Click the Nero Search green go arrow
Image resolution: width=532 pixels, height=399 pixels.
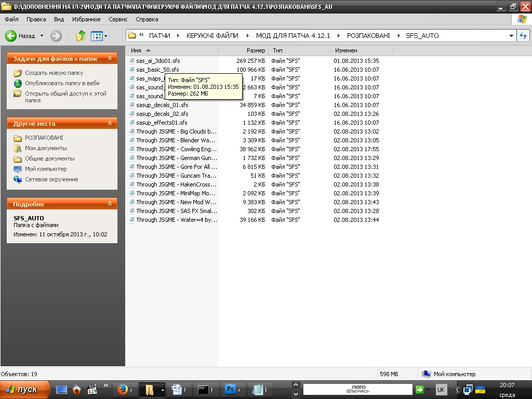pos(420,390)
